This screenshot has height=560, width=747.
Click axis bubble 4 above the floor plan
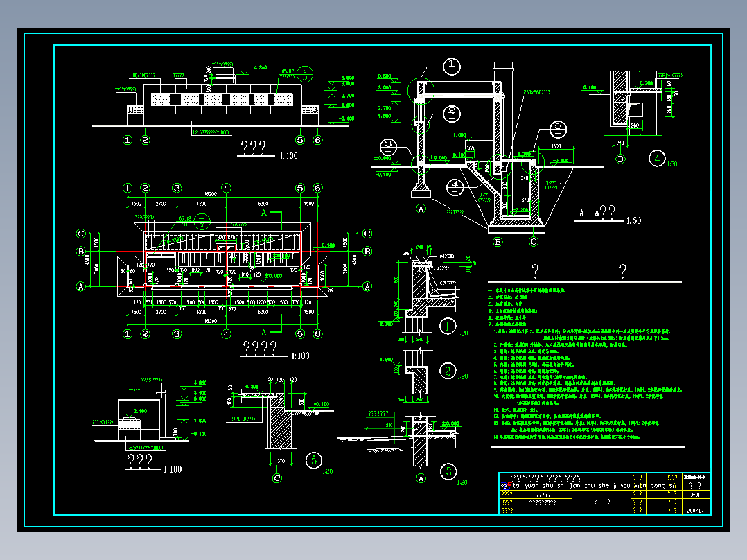click(227, 189)
